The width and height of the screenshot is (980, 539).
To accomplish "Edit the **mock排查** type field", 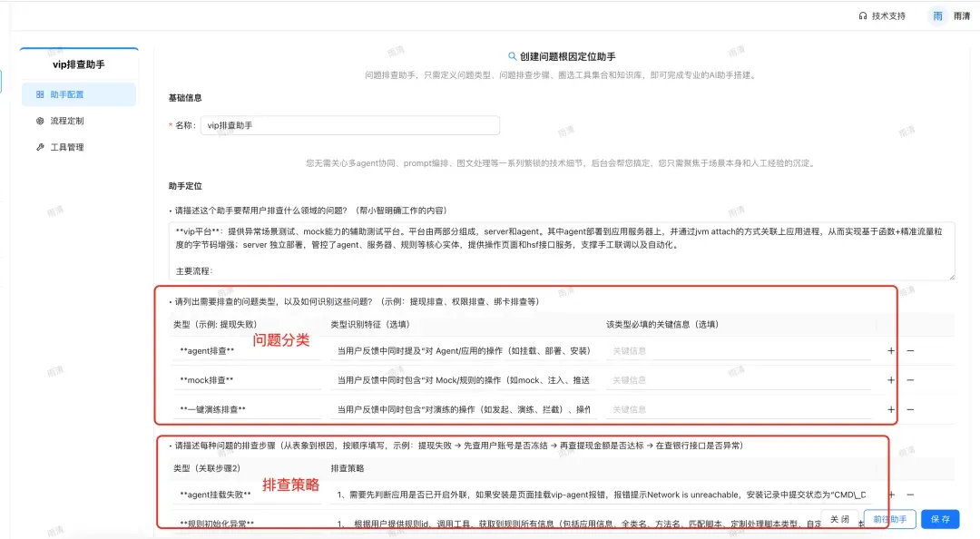I will 247,380.
